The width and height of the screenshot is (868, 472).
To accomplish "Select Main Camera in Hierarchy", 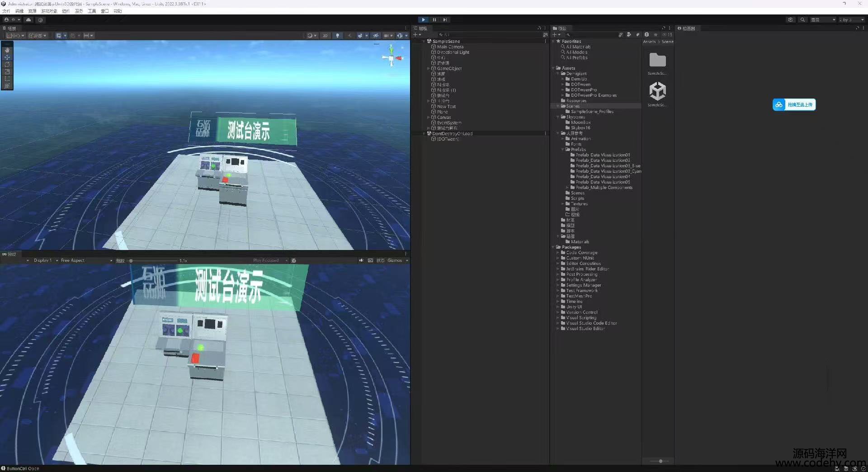I will tap(450, 47).
